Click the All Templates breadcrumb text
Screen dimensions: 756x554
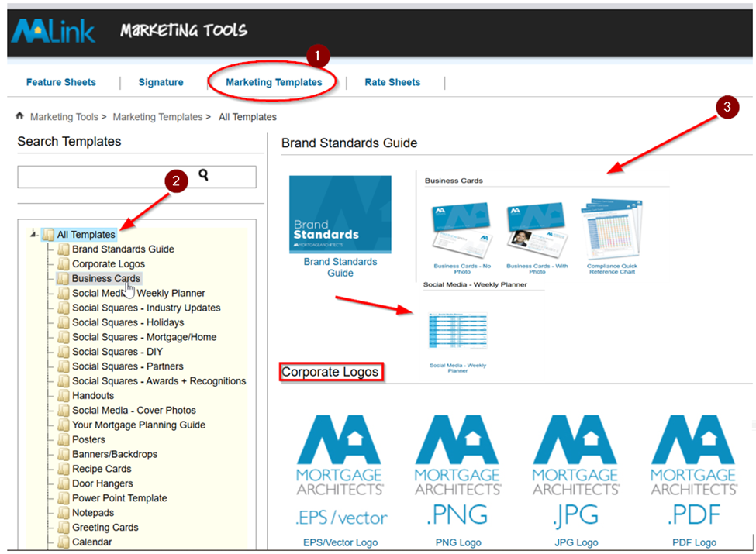(248, 117)
